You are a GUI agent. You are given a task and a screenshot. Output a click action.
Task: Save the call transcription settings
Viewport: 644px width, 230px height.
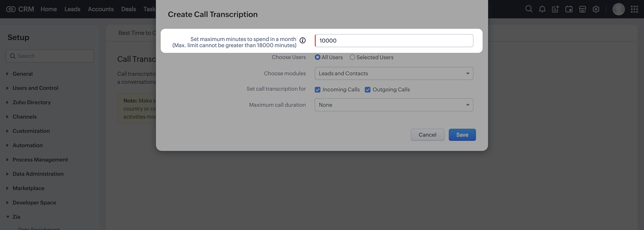tap(462, 135)
